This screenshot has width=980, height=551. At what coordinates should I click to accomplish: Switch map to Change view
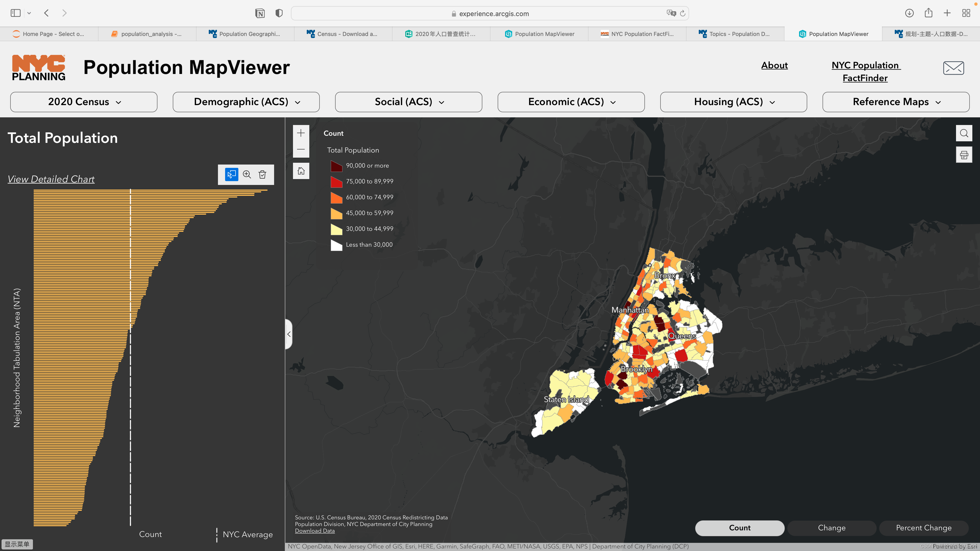coord(831,528)
